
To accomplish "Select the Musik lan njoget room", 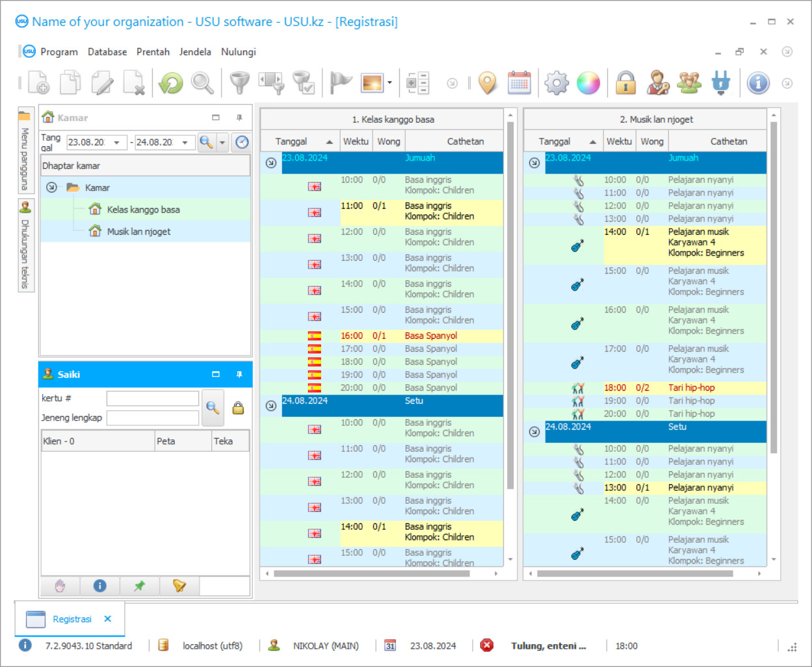I will coord(138,231).
